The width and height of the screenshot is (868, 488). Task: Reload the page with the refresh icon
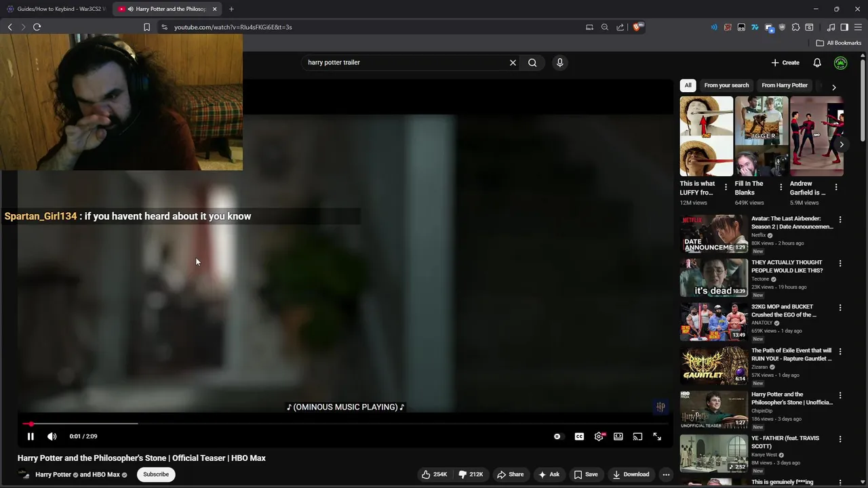click(37, 27)
